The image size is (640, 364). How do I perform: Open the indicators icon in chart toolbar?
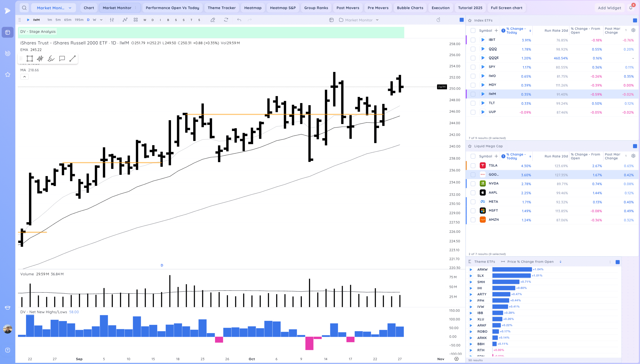125,20
